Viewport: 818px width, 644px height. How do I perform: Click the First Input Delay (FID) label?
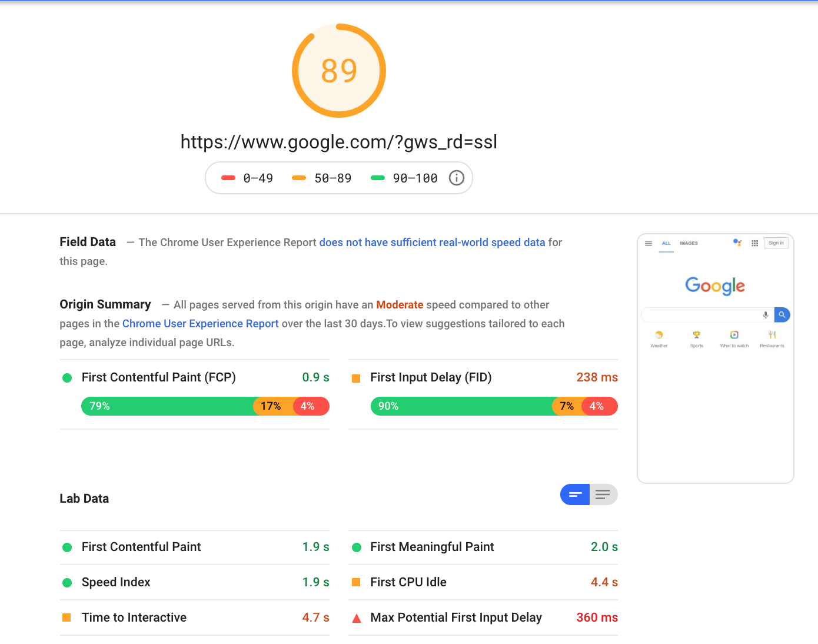pos(431,377)
